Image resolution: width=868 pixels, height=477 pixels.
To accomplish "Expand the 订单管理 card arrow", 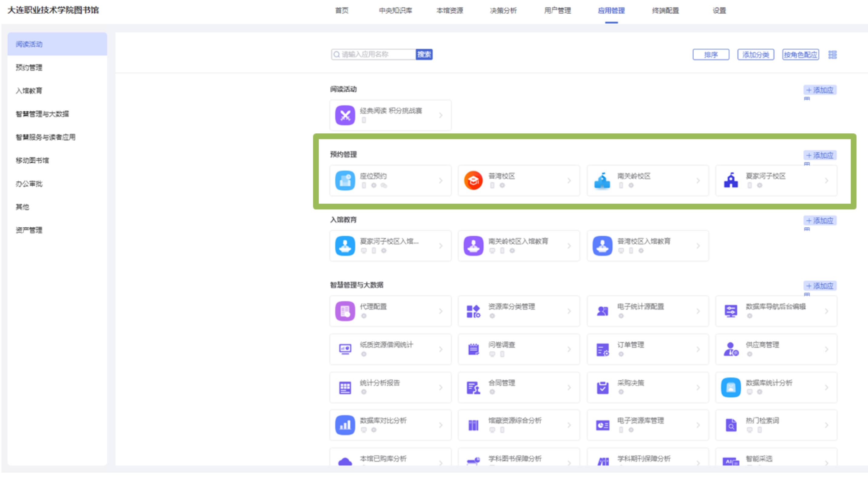I will [x=698, y=349].
